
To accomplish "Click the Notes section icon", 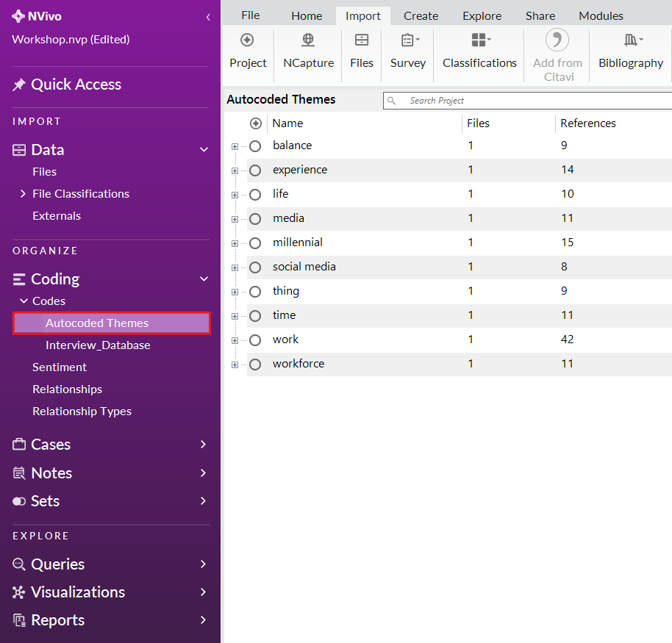I will coord(19,473).
